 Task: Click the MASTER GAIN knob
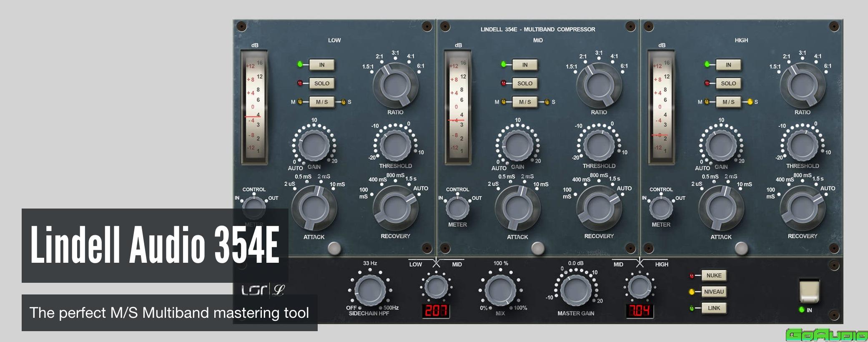click(x=576, y=290)
